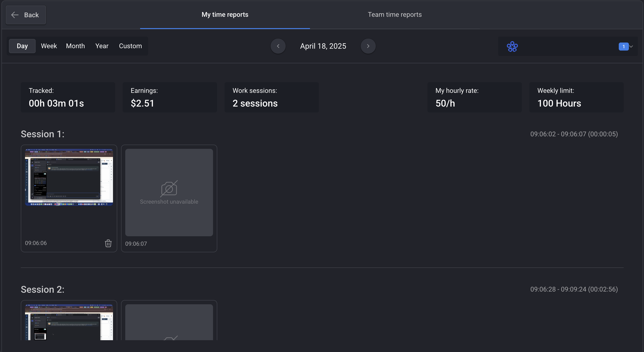This screenshot has height=352, width=644.
Task: Click the unavailable screenshot camera icon
Action: coord(169,189)
